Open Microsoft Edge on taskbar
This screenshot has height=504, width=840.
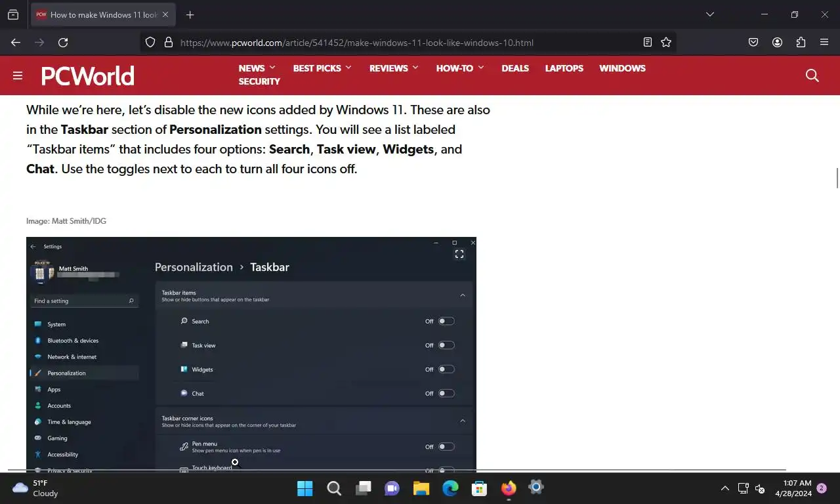450,488
